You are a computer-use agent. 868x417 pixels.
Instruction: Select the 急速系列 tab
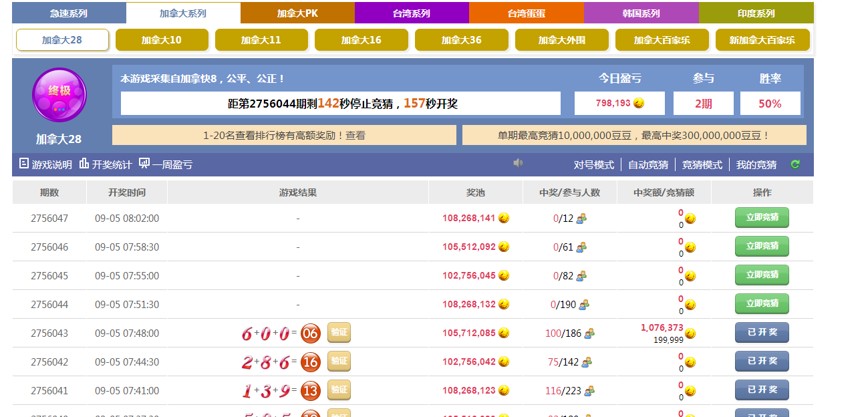(x=69, y=13)
